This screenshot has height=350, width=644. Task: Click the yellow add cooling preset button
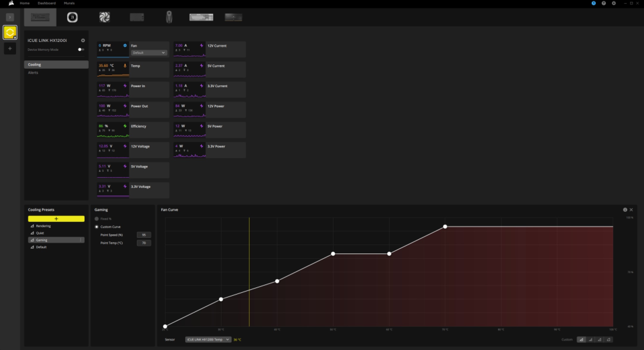click(x=56, y=219)
